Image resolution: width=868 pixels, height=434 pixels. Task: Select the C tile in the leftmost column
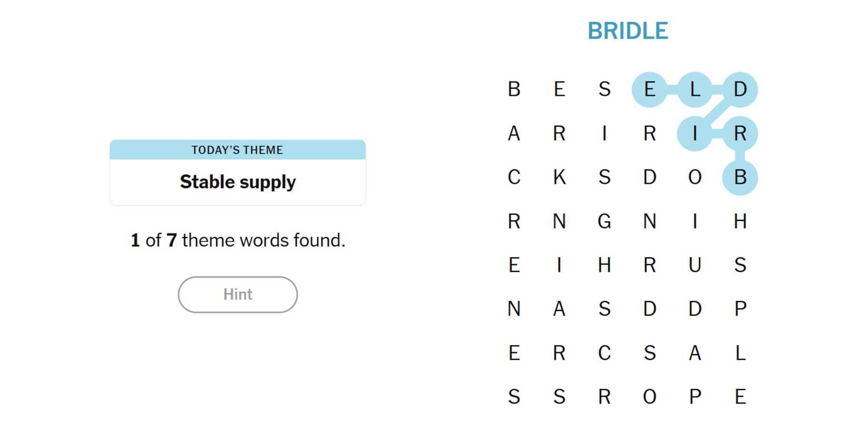click(x=514, y=177)
